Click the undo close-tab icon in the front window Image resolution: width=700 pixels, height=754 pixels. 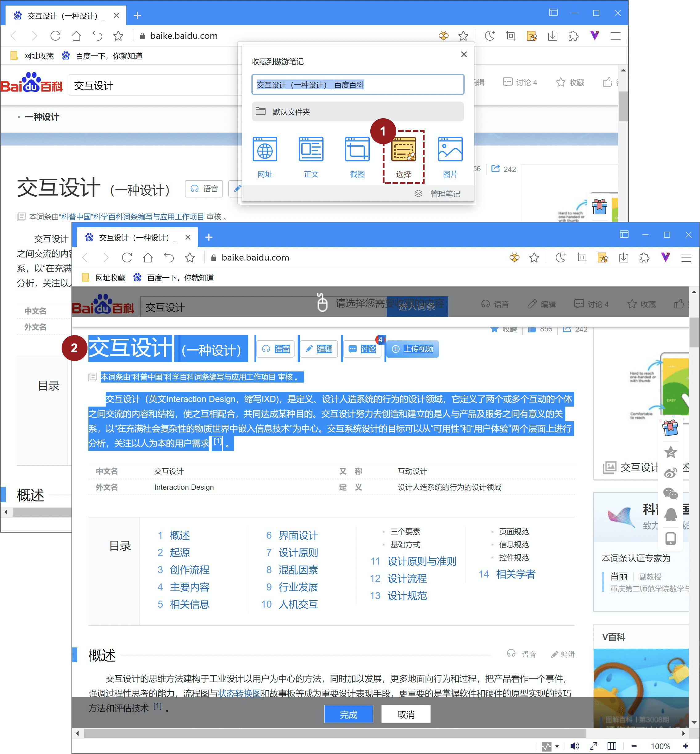coord(169,257)
